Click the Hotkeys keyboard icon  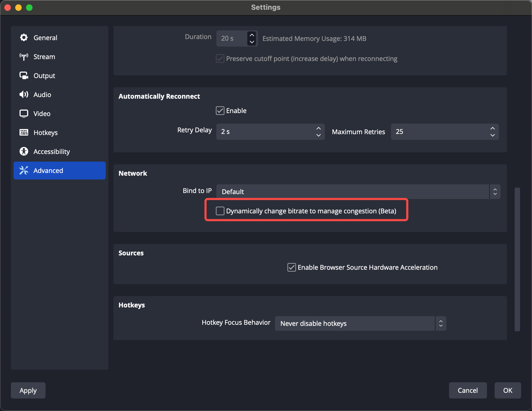[x=24, y=133]
